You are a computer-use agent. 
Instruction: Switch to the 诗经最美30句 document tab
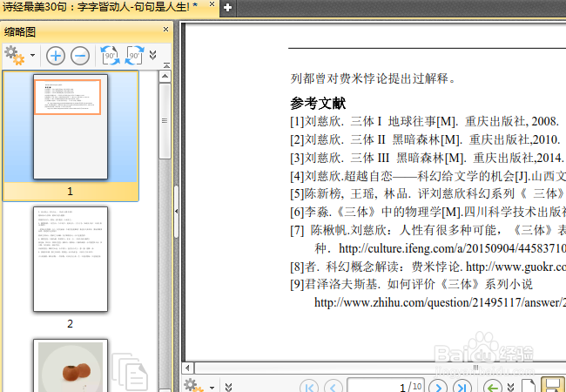pyautogui.click(x=100, y=6)
